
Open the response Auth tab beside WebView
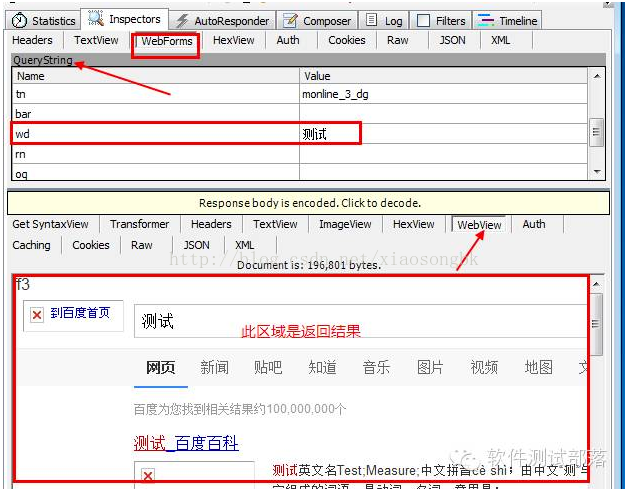pos(534,224)
